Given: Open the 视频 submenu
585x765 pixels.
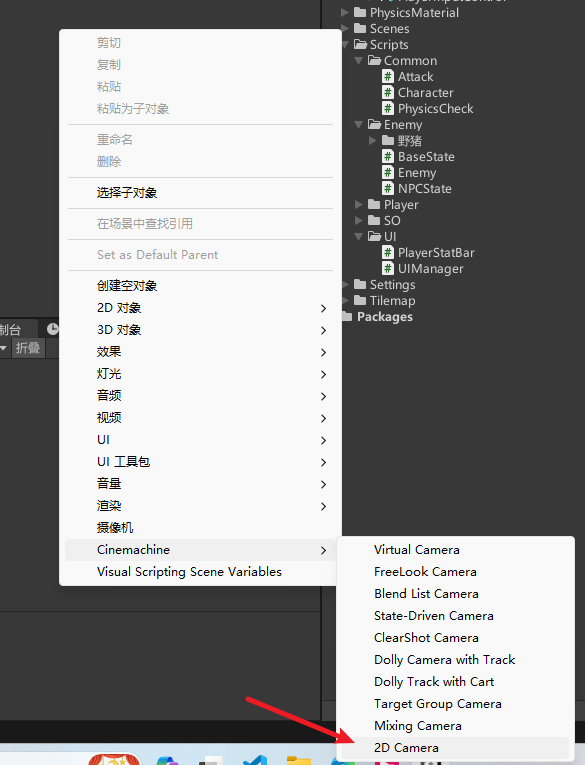Looking at the screenshot, I should pyautogui.click(x=200, y=418).
